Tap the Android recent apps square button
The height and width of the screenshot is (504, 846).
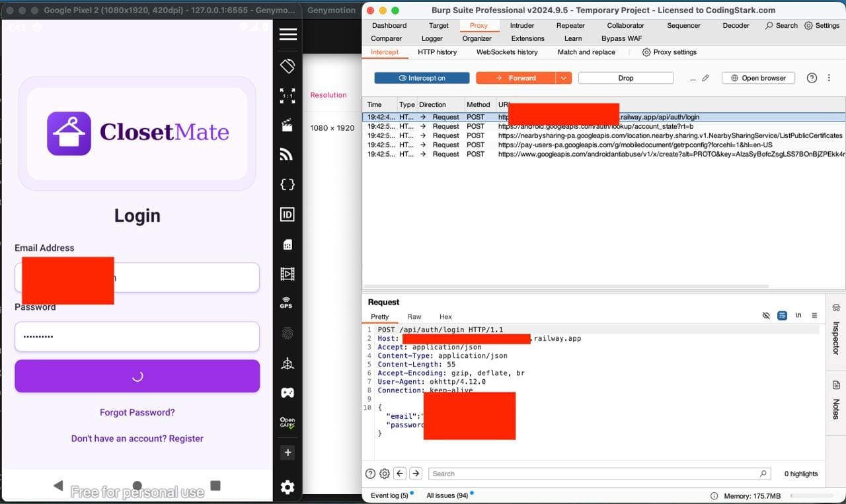pyautogui.click(x=215, y=486)
